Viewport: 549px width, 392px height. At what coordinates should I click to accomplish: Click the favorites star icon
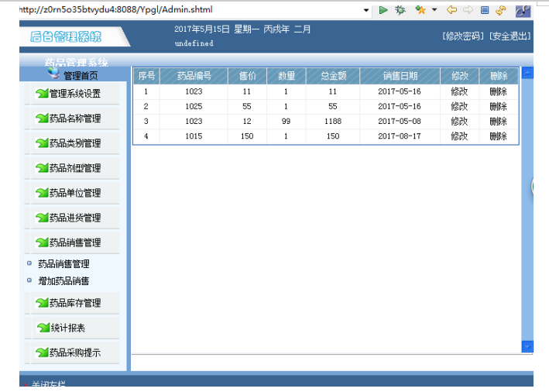pyautogui.click(x=420, y=10)
